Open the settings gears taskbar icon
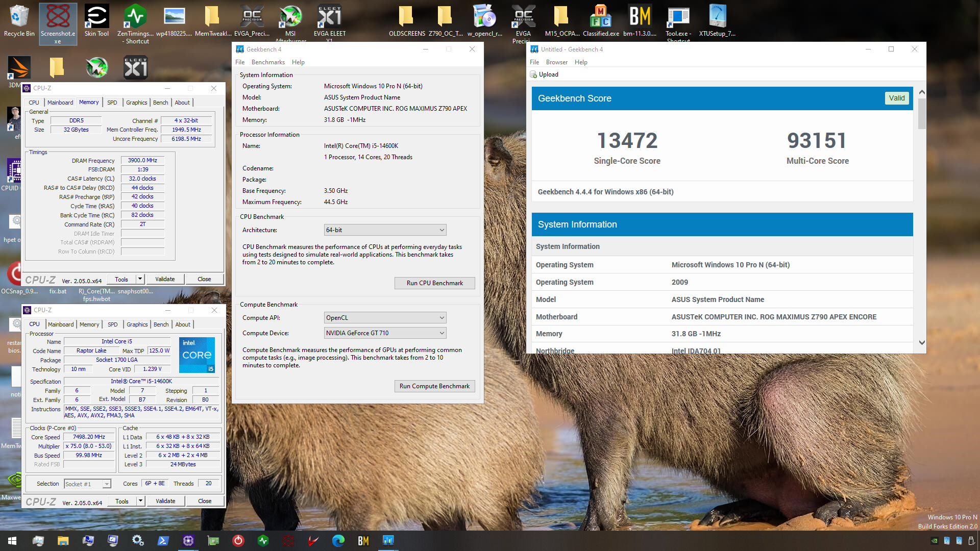Image resolution: width=980 pixels, height=551 pixels. click(138, 541)
